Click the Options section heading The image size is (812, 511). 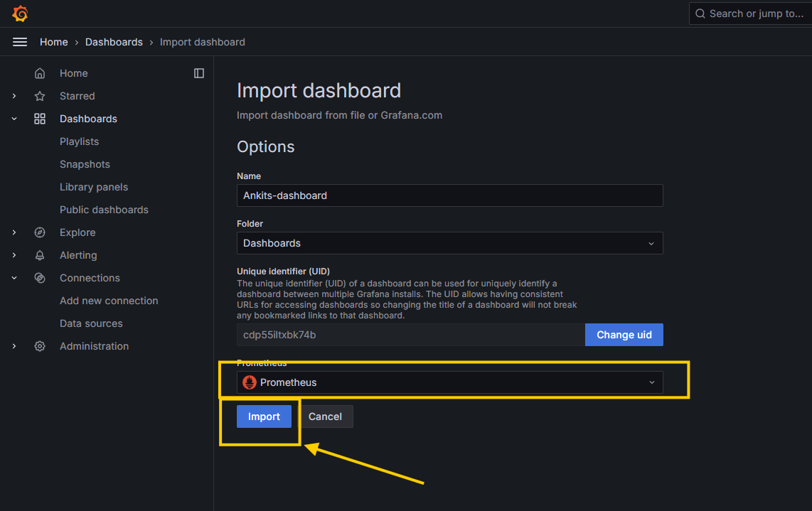[x=266, y=147]
